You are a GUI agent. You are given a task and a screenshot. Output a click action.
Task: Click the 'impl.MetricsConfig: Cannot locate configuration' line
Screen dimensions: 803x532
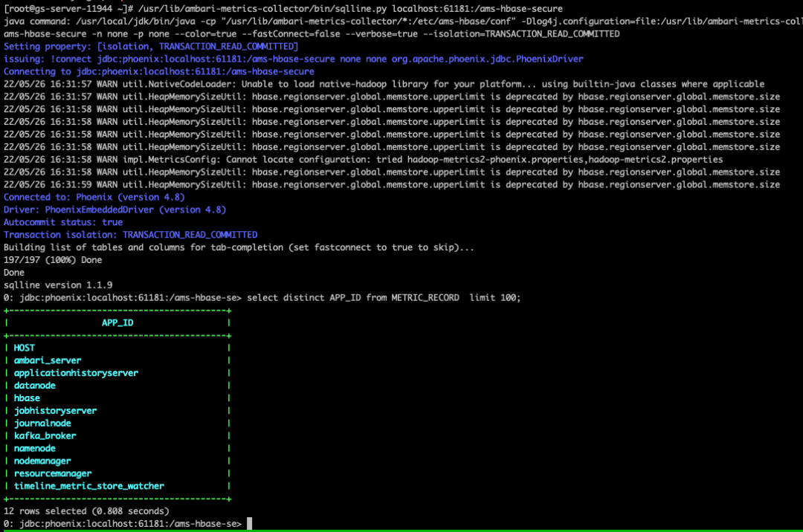[363, 159]
